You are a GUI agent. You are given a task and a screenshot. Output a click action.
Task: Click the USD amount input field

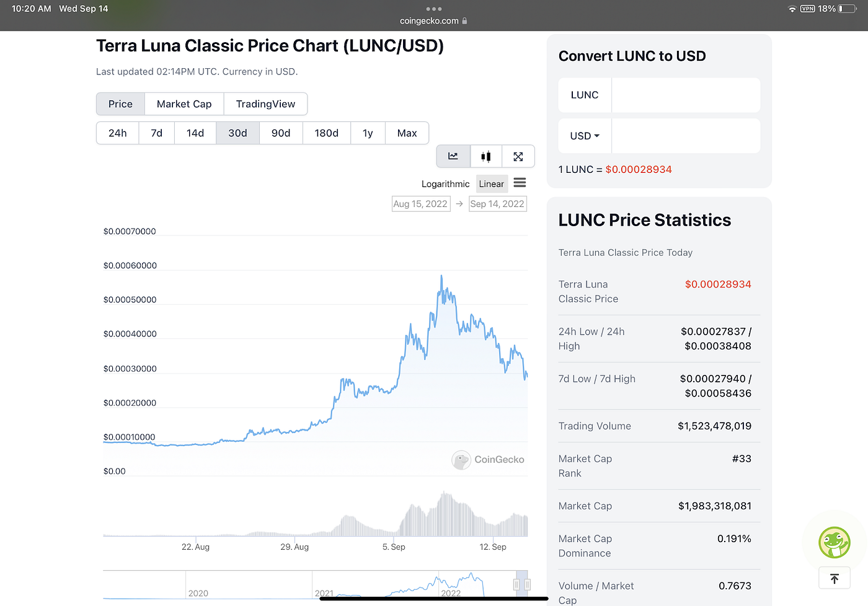click(x=686, y=136)
